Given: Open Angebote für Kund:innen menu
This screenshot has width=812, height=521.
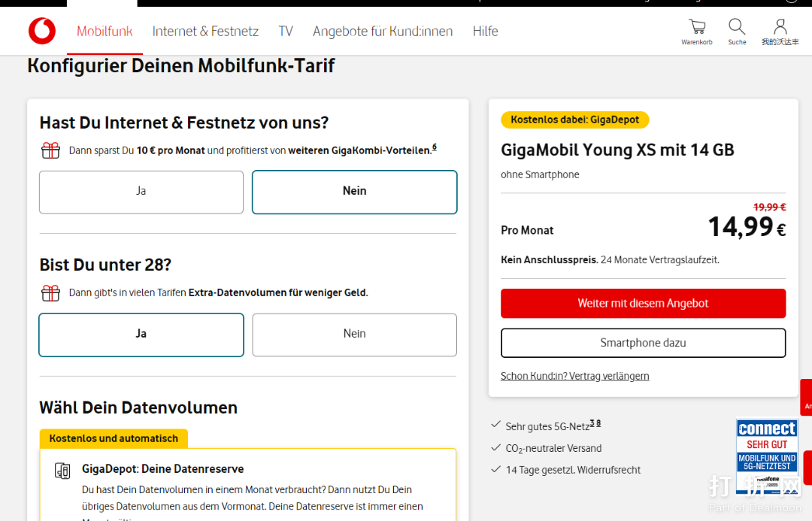Looking at the screenshot, I should pos(383,32).
